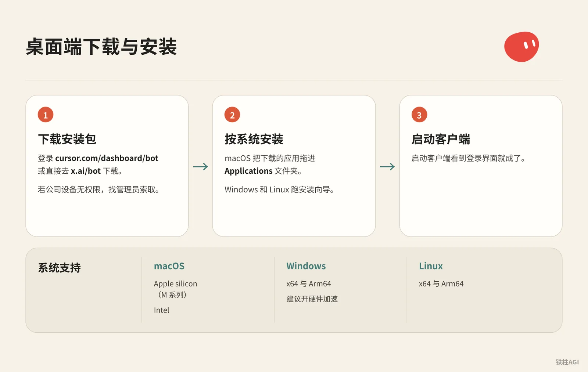
Task: Select the heading 按系统安装
Action: click(254, 139)
